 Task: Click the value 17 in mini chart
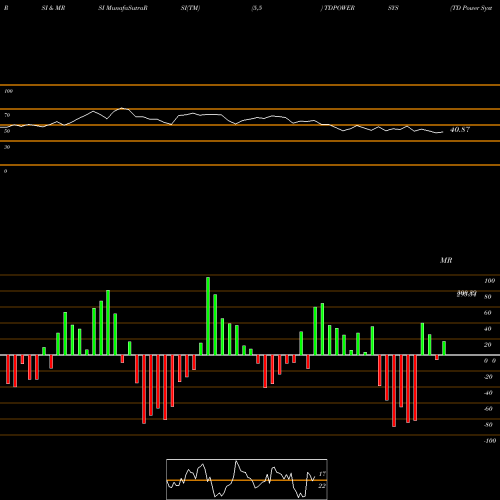pyautogui.click(x=322, y=474)
